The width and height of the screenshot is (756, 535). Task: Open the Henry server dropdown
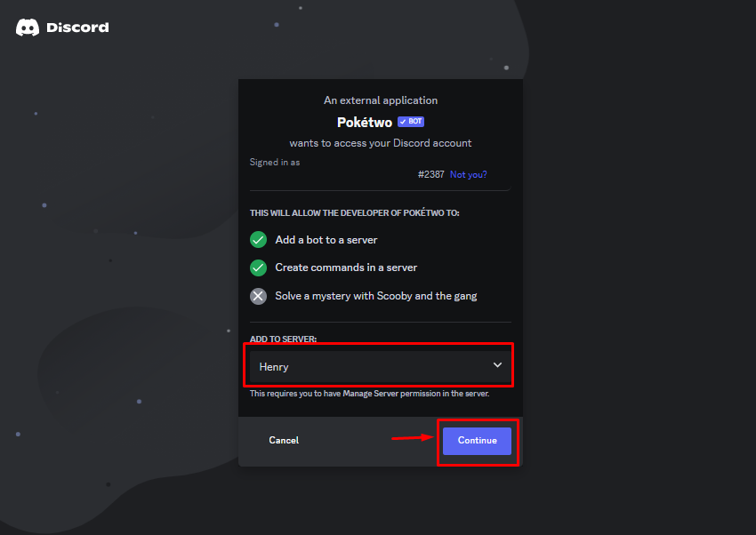point(380,367)
